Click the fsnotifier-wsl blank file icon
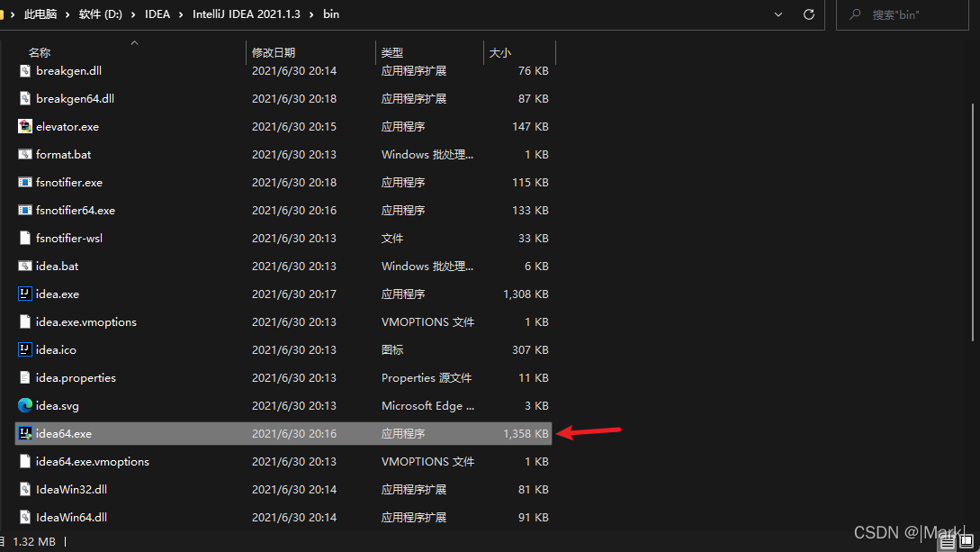The image size is (980, 552). click(24, 238)
